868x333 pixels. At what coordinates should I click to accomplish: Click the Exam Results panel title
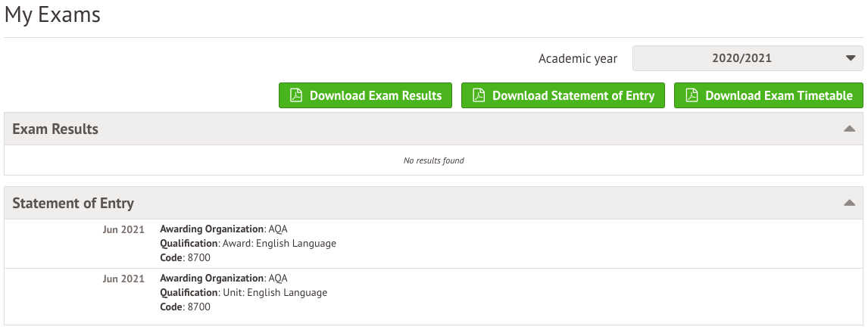click(x=55, y=129)
